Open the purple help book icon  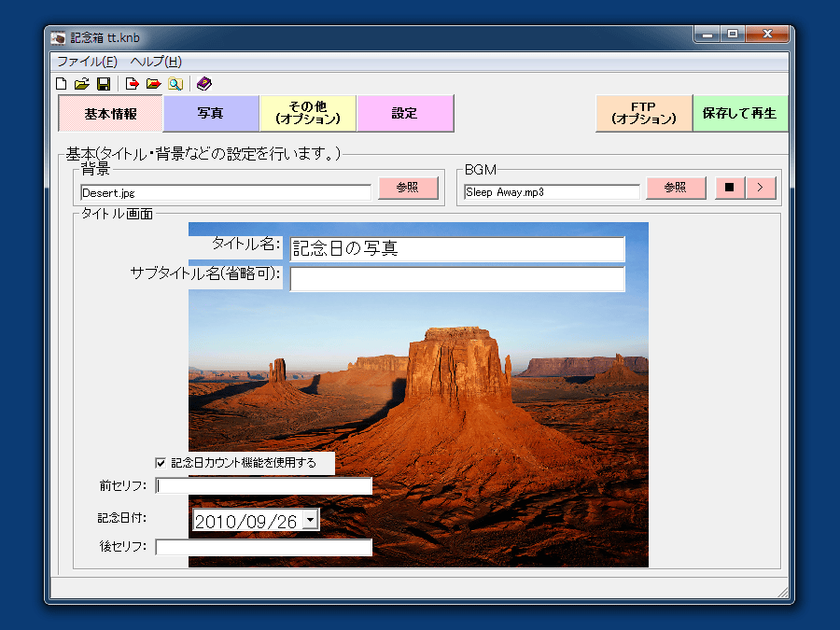204,84
